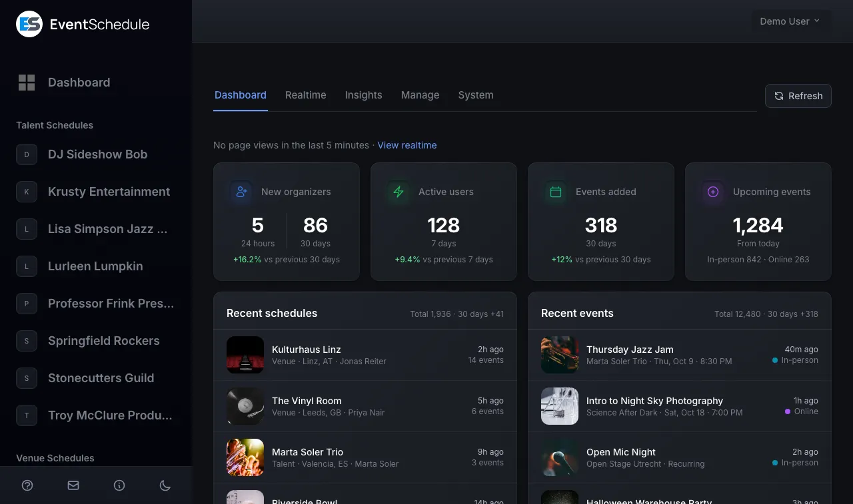This screenshot has width=853, height=504.
Task: Click the New organizers user-plus icon
Action: tap(241, 192)
